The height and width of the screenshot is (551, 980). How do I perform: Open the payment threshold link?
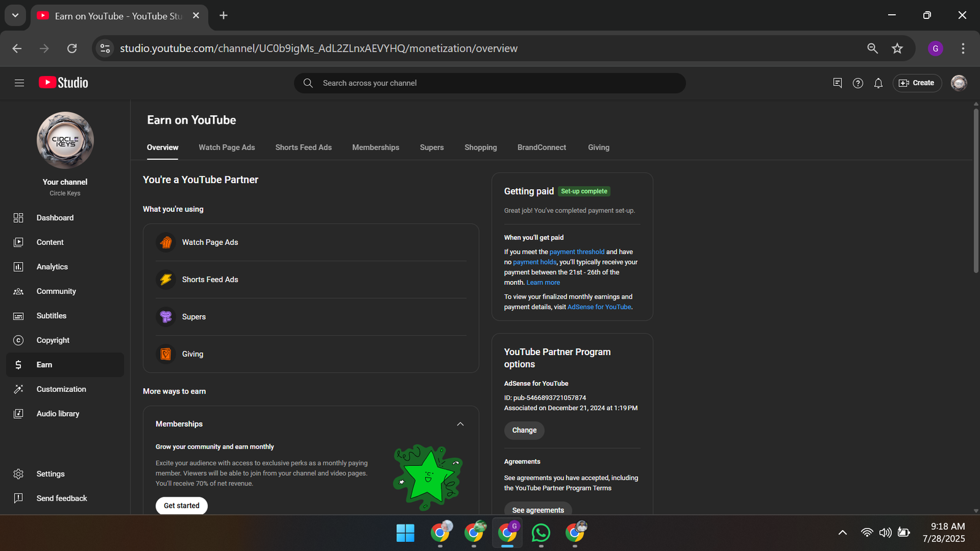577,252
